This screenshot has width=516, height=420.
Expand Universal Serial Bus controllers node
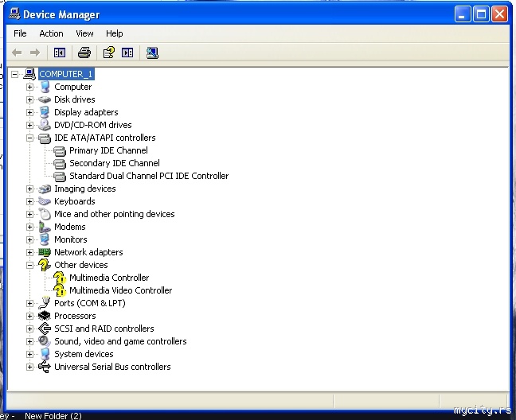(29, 367)
